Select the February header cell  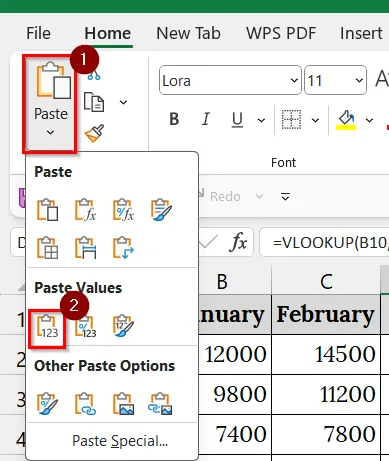click(x=326, y=314)
